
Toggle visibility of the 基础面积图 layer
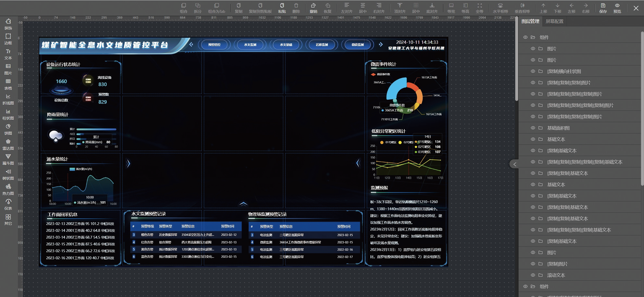point(533,128)
